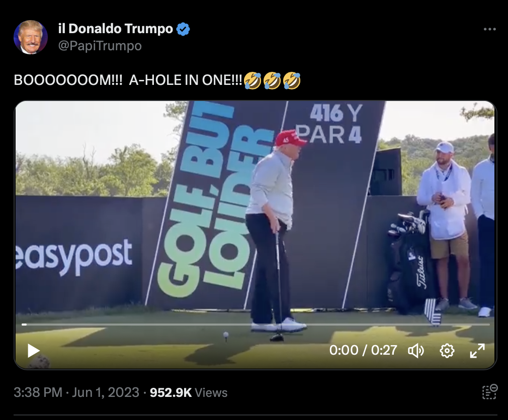The width and height of the screenshot is (508, 420).
Task: Open the 3:38 PM · Jun 1, 2023 timestamp
Action: (76, 392)
